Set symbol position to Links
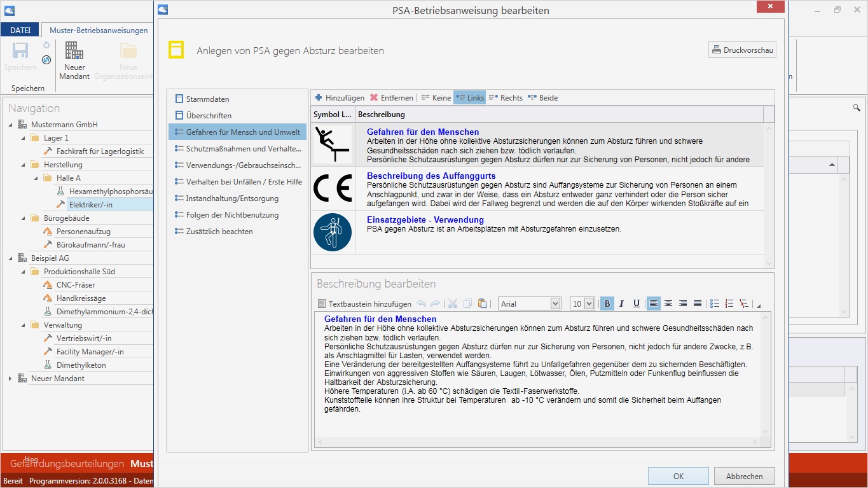The width and height of the screenshot is (868, 488). [x=469, y=97]
